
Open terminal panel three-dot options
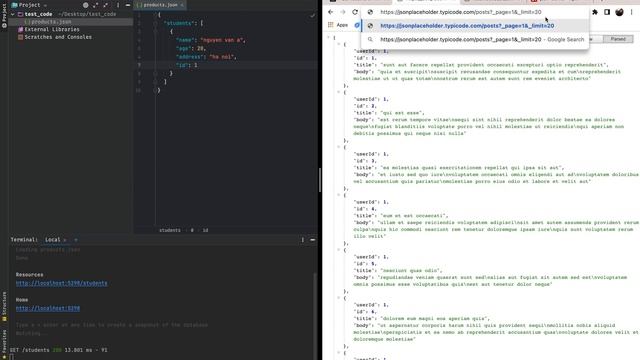coord(302,240)
